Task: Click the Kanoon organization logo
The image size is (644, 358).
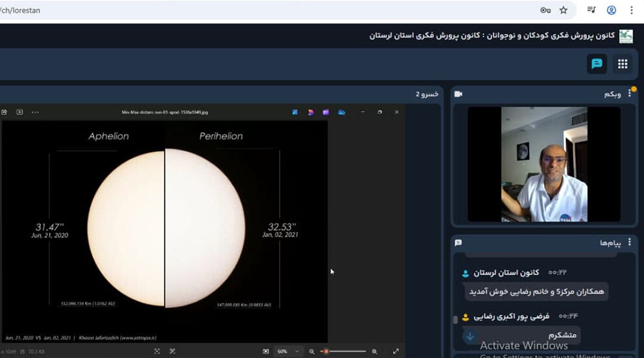Action: point(626,36)
